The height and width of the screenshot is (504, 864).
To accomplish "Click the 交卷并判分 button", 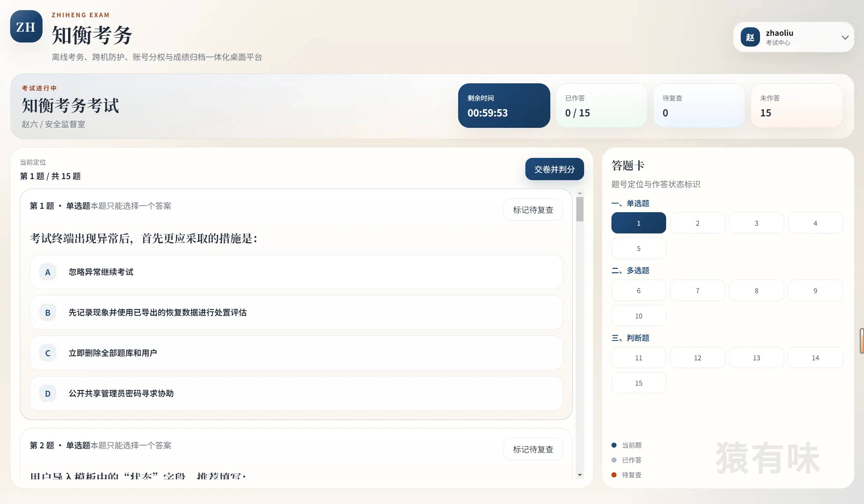I will click(554, 169).
